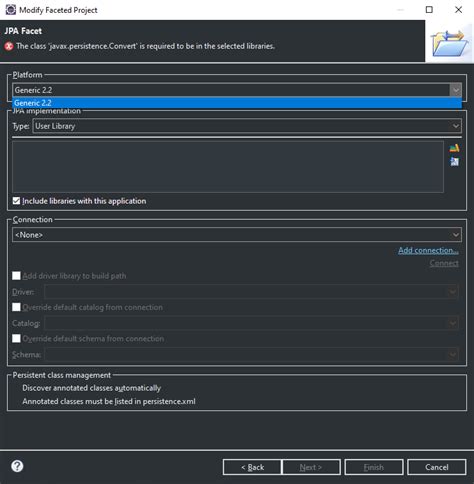Screen dimensions: 474x484
Task: Click the red error icon in header
Action: point(9,46)
